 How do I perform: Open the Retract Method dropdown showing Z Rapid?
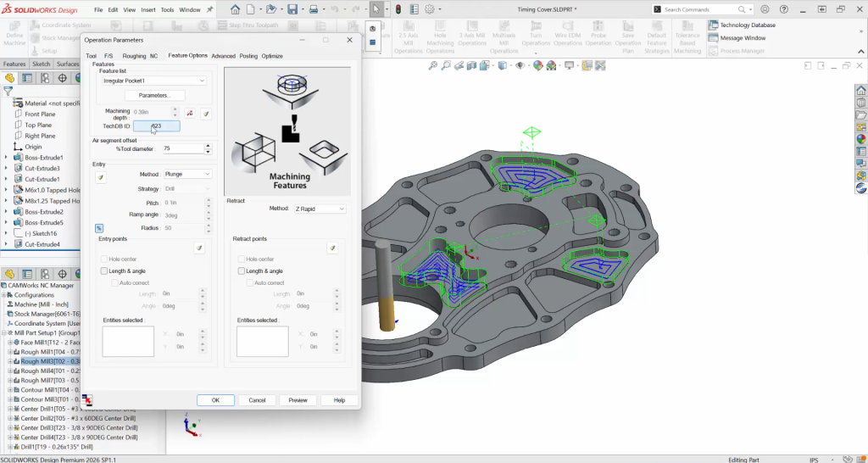[320, 209]
